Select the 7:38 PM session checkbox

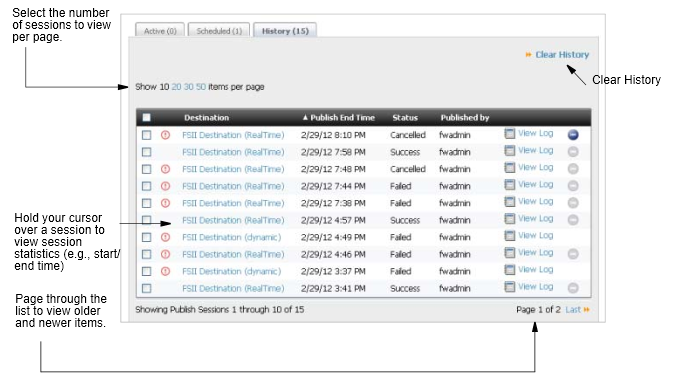pyautogui.click(x=147, y=203)
